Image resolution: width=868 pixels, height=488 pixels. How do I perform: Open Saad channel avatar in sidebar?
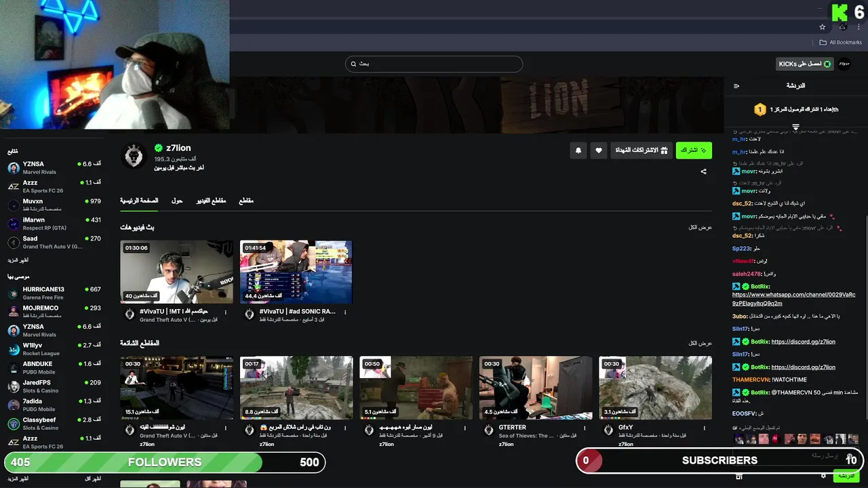coord(14,243)
